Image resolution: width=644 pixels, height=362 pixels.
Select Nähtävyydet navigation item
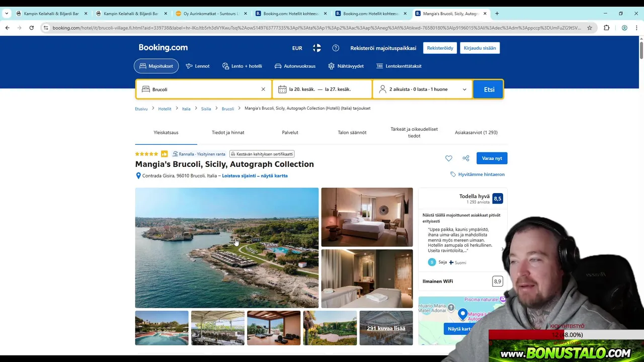pos(346,66)
